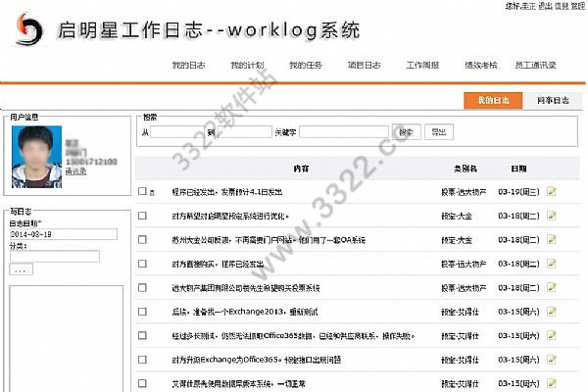Click the '...' category picker button
The width and height of the screenshot is (588, 392).
(21, 269)
